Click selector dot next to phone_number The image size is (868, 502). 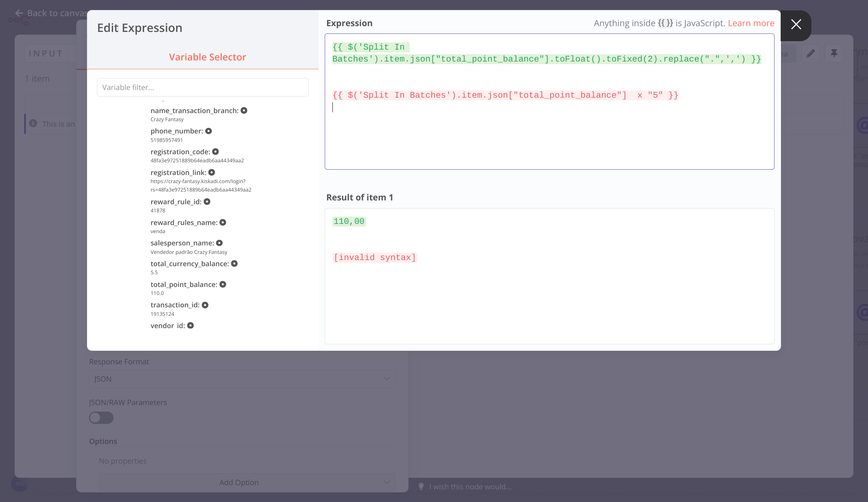pyautogui.click(x=209, y=131)
